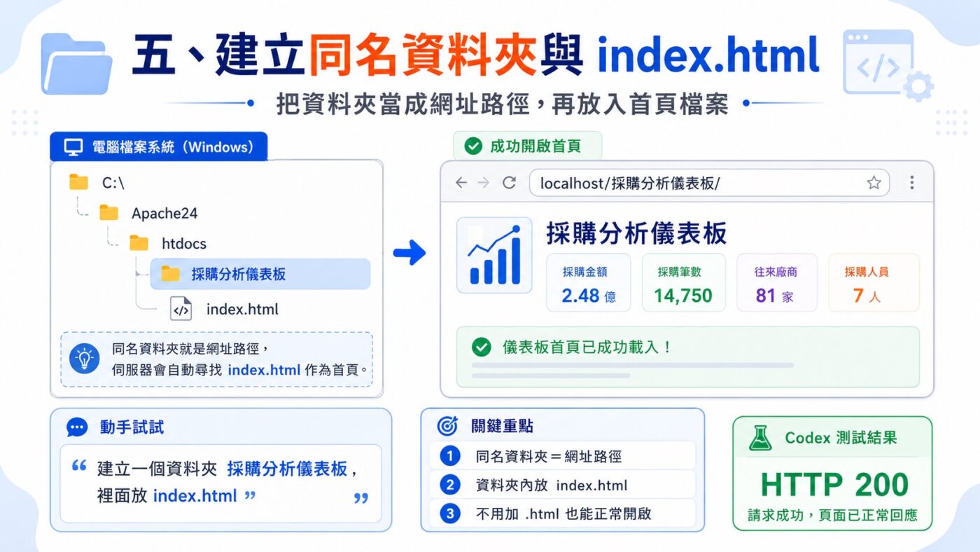980x552 pixels.
Task: Click the localhost/採購分析儀表板/ address bar
Action: point(709,183)
